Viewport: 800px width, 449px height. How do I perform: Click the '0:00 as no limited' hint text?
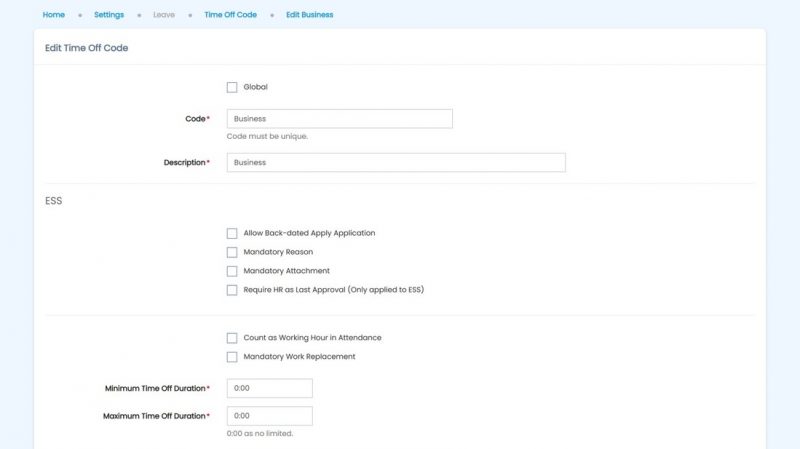click(260, 434)
